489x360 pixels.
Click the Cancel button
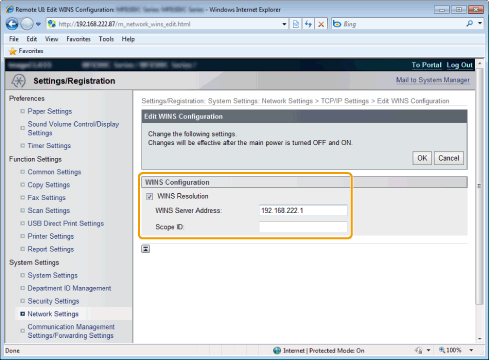point(449,158)
